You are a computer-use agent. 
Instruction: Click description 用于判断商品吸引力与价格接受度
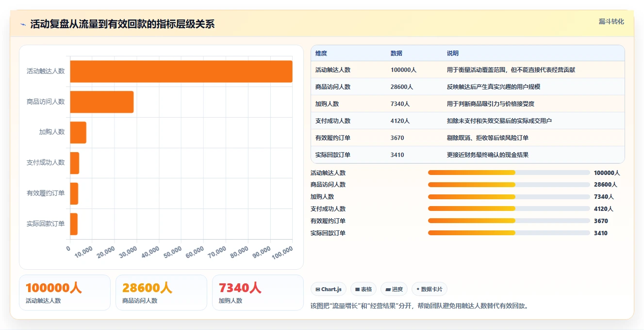click(491, 104)
